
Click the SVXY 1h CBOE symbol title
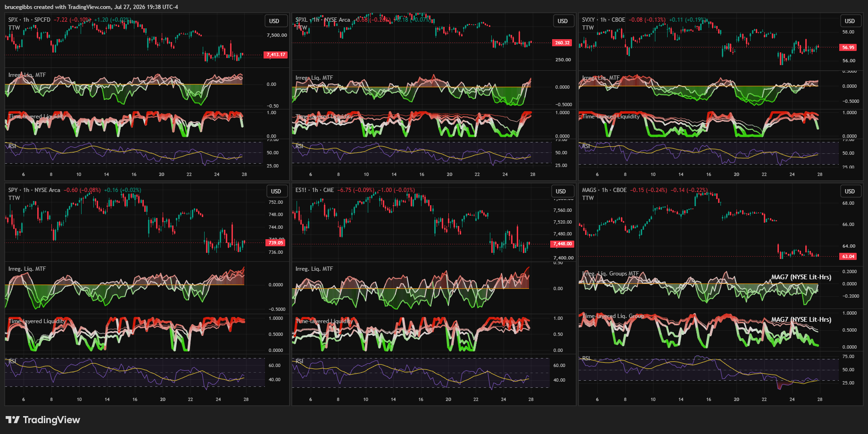603,20
